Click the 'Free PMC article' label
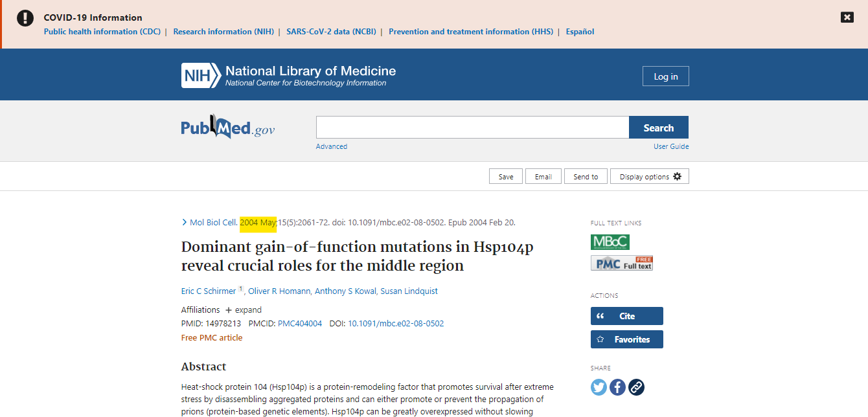The height and width of the screenshot is (417, 868). coord(212,338)
